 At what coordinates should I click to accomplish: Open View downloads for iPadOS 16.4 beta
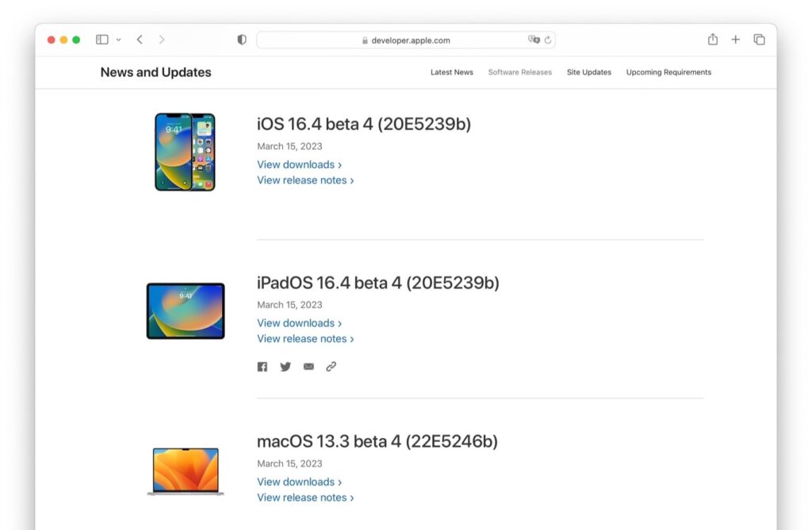tap(299, 322)
